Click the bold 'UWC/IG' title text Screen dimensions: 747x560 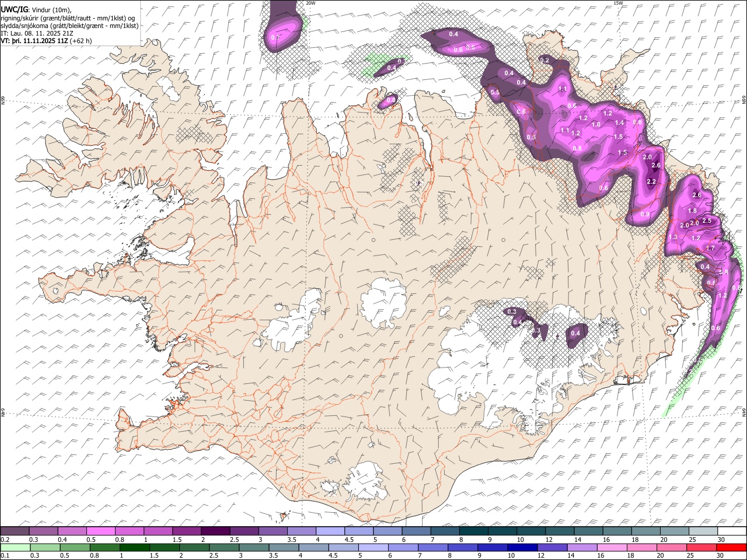pyautogui.click(x=14, y=9)
